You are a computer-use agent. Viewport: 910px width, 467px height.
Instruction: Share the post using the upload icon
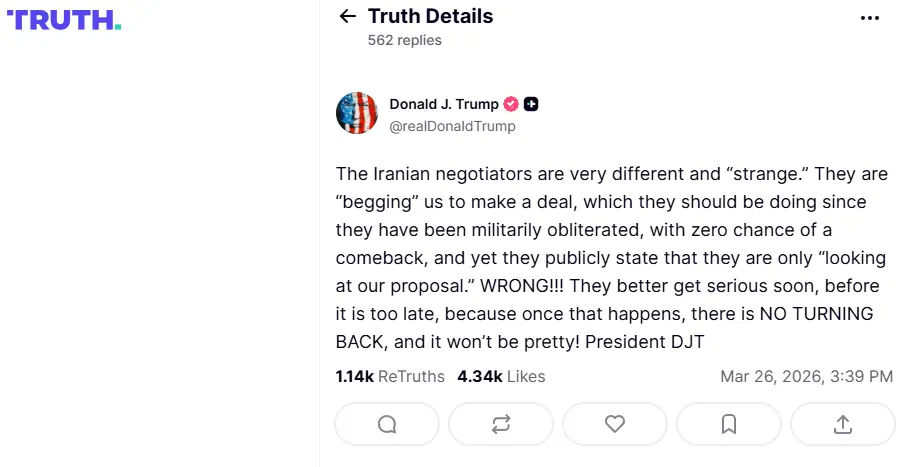[842, 424]
